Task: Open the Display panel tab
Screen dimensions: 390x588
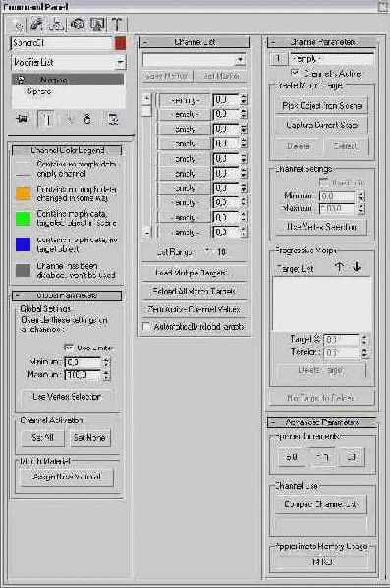Action: click(x=97, y=25)
